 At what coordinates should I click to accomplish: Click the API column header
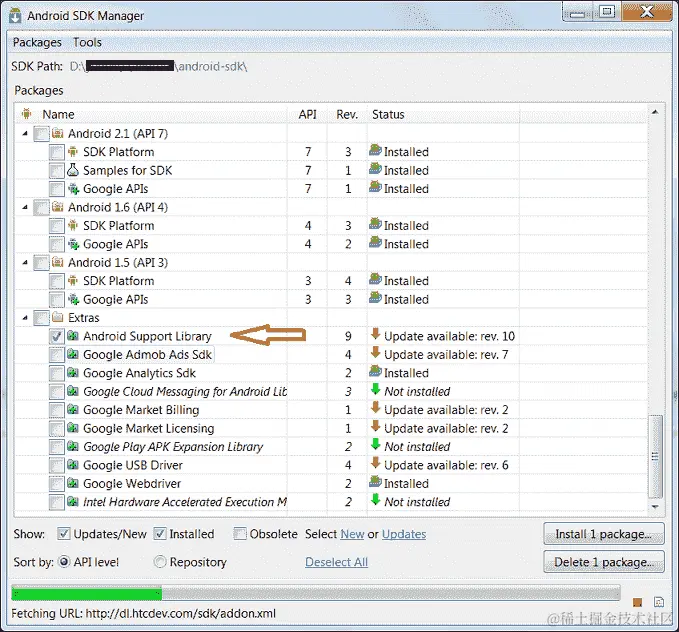[307, 114]
